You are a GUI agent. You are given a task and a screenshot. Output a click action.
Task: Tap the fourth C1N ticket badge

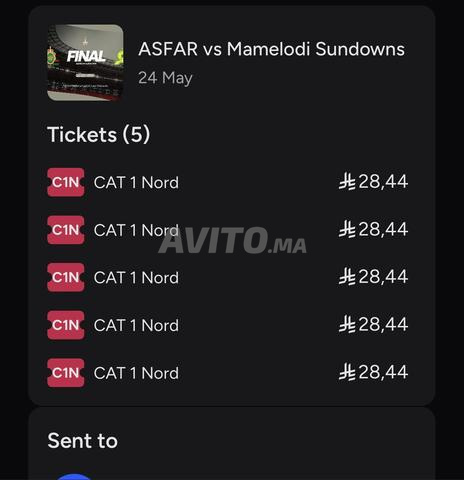pos(66,325)
